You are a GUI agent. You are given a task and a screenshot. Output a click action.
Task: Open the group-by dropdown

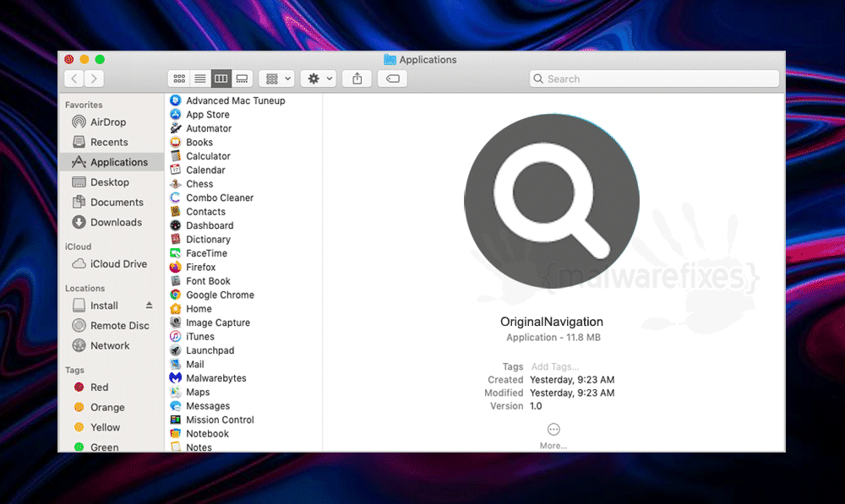point(276,79)
